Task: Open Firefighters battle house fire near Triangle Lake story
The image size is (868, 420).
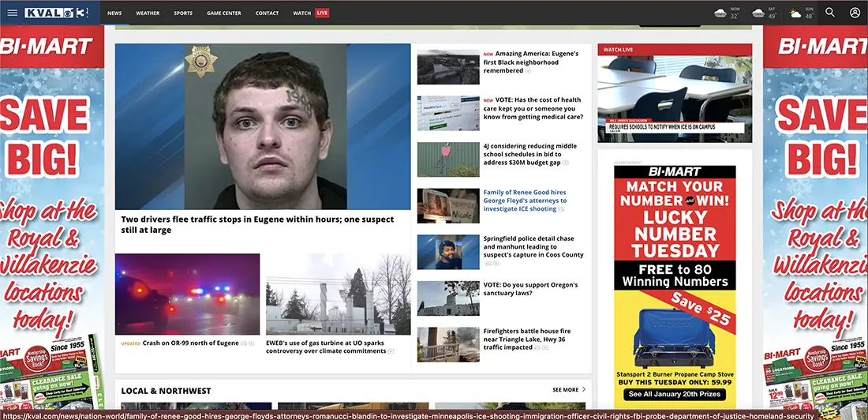Action: click(524, 339)
